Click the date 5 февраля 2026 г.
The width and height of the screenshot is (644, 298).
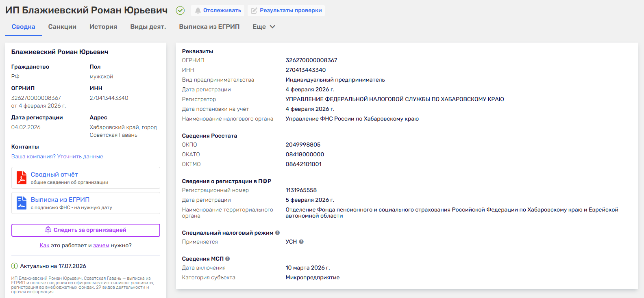(x=310, y=200)
